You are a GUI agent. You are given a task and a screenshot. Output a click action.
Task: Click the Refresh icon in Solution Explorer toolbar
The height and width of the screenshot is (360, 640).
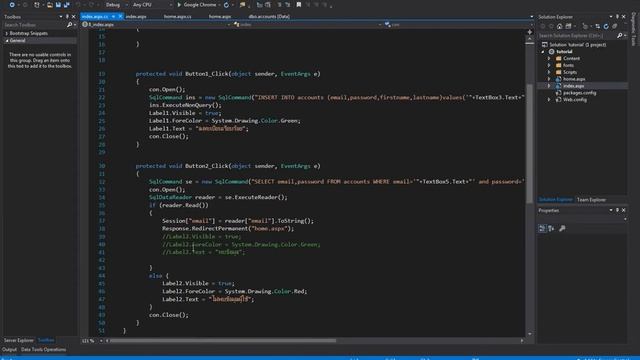pyautogui.click(x=606, y=26)
